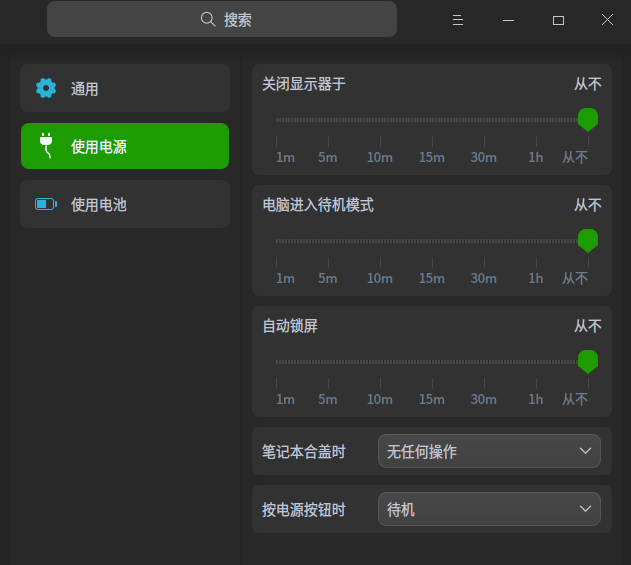Open the 按电源按钮时 dropdown
The width and height of the screenshot is (631, 565).
489,510
